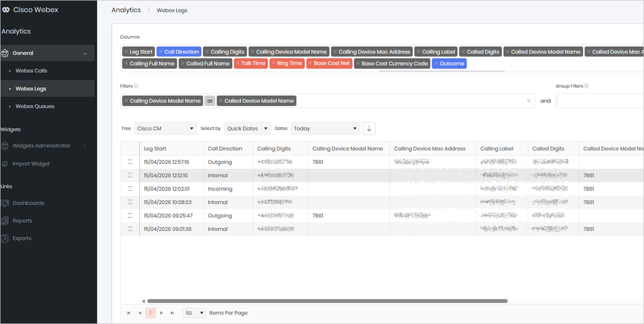Remove the Talk Time column tag
Screen dimensions: 644x324
pos(238,63)
